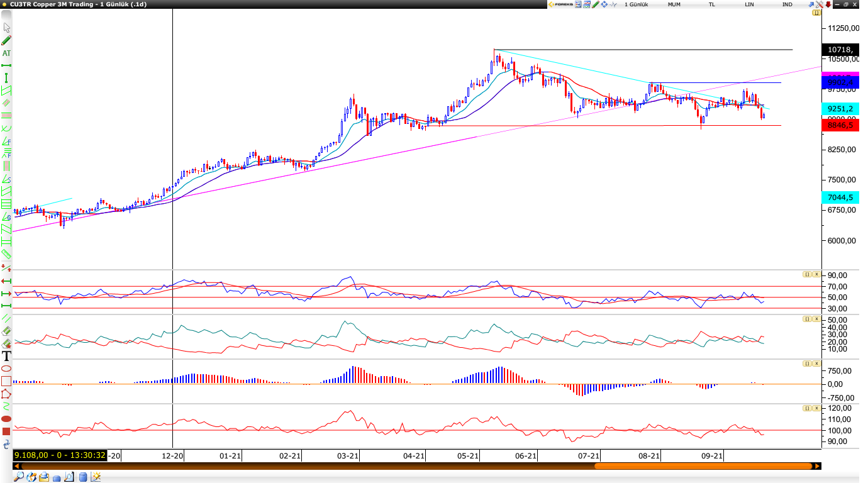Viewport: 868px width, 483px height.
Task: Click the grid icon right of the template list
Action: [x=586, y=4]
